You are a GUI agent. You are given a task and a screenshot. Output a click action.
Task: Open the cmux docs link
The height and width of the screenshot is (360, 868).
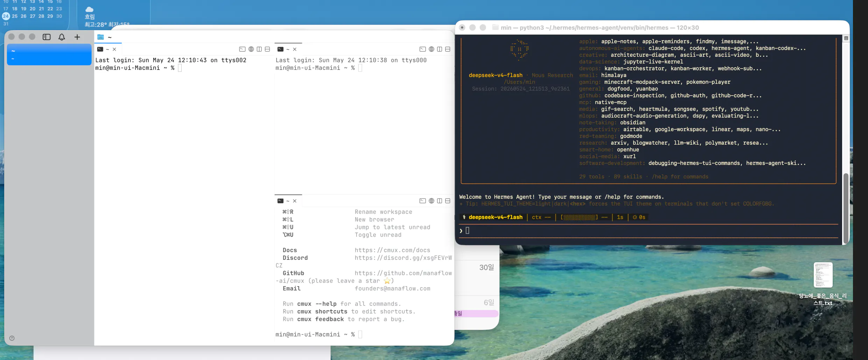(x=392, y=250)
